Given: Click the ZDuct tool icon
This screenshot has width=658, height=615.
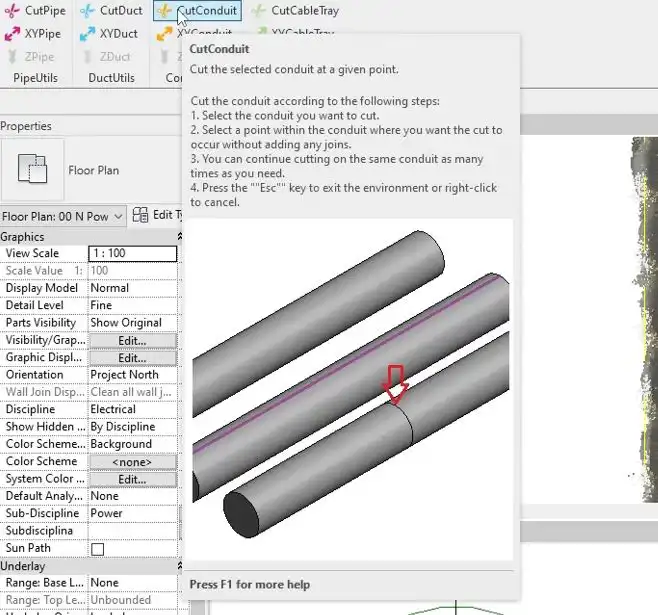Looking at the screenshot, I should (87, 57).
